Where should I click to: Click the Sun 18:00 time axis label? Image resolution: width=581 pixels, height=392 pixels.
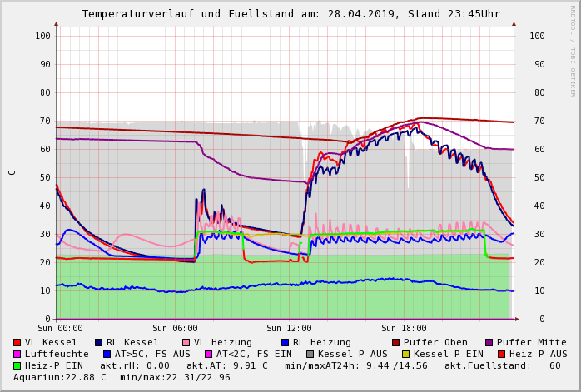coord(404,329)
